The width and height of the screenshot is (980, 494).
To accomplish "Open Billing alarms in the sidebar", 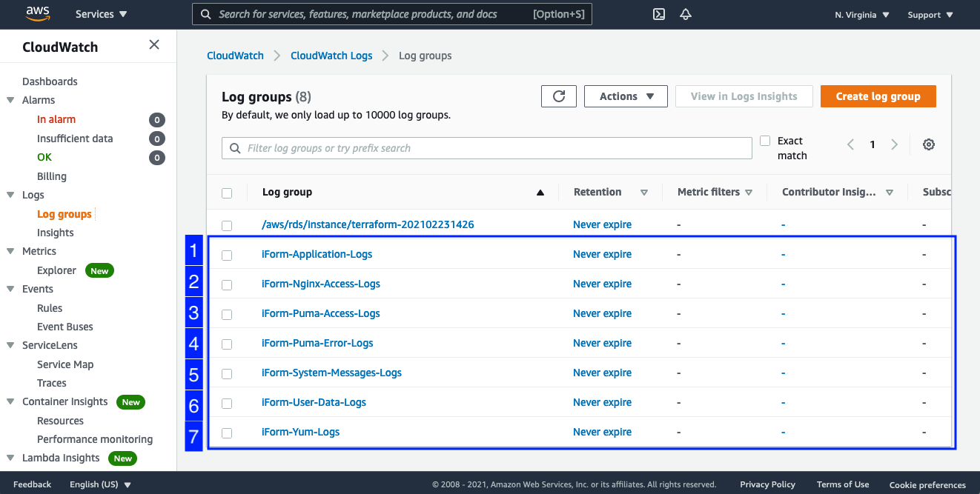I will click(x=52, y=176).
